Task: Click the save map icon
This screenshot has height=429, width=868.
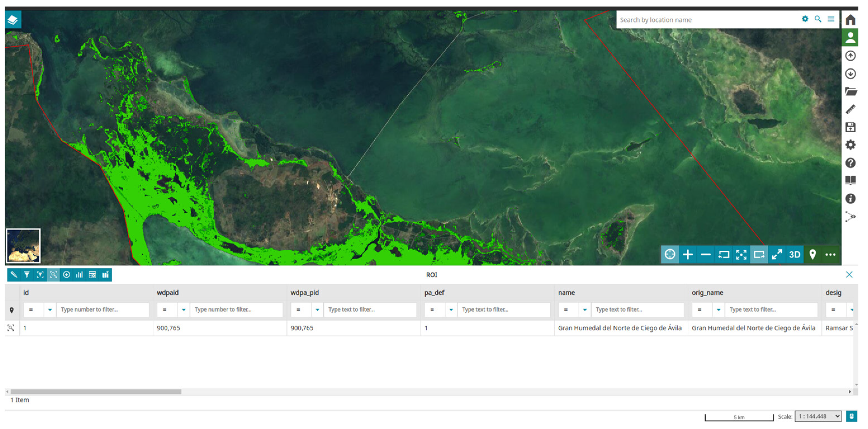Action: pos(850,127)
